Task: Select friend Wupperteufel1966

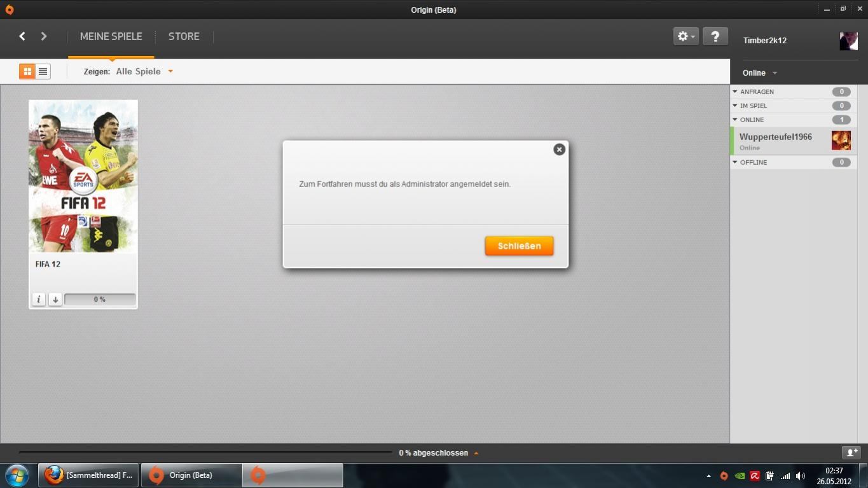Action: pos(794,141)
